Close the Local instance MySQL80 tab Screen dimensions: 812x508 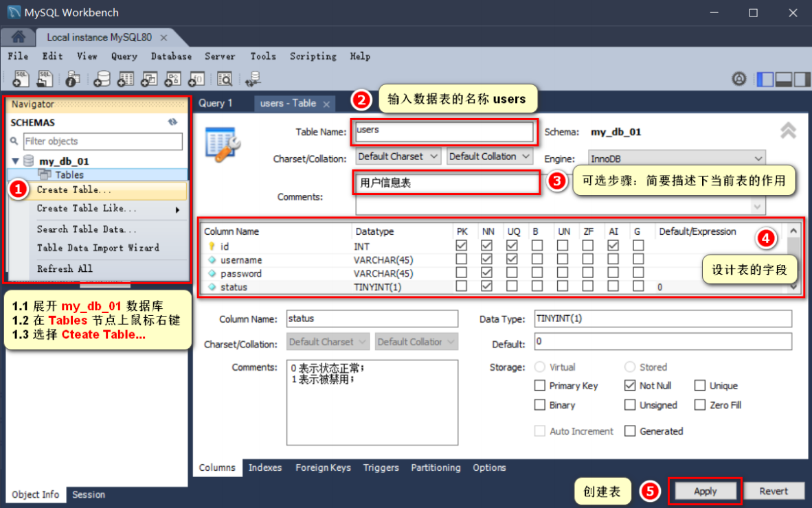pyautogui.click(x=163, y=38)
